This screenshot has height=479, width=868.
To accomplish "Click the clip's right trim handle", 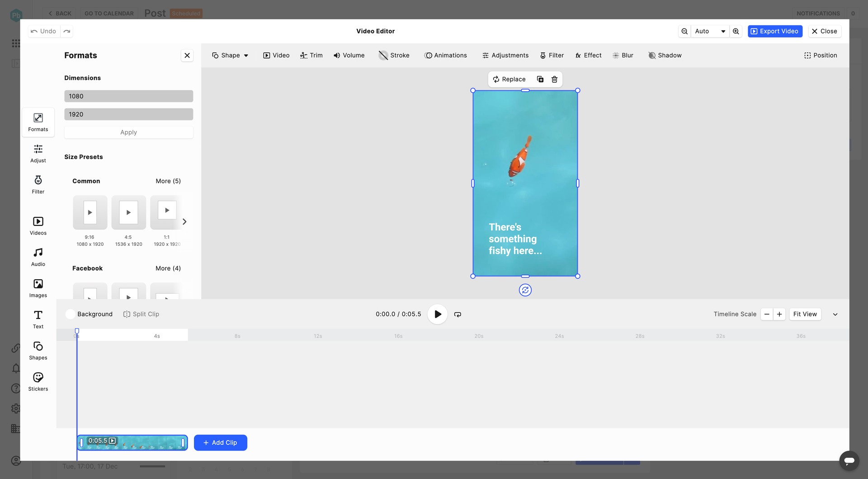I will tap(183, 443).
